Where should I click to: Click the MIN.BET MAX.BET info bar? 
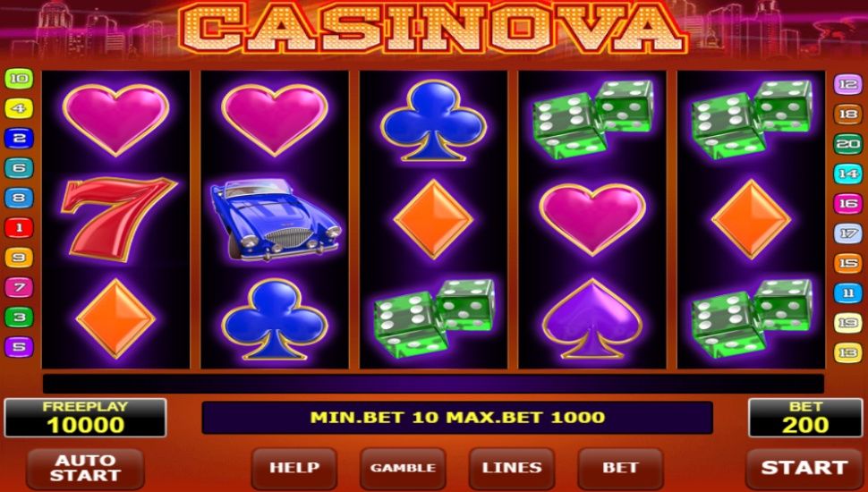457,417
